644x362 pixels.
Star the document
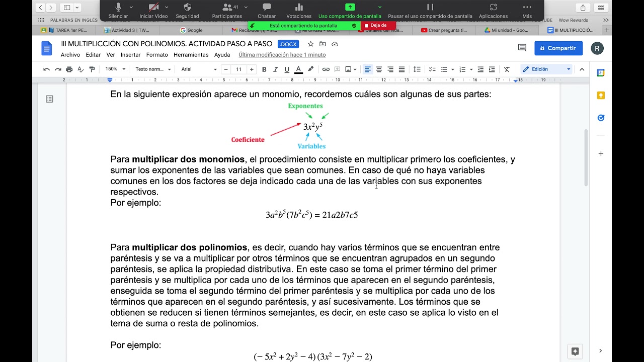coord(310,44)
